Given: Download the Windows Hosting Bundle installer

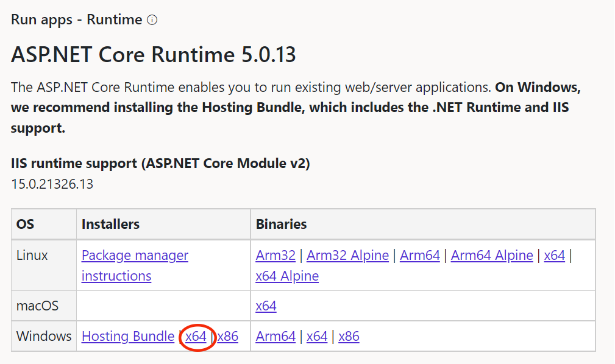Looking at the screenshot, I should (128, 337).
